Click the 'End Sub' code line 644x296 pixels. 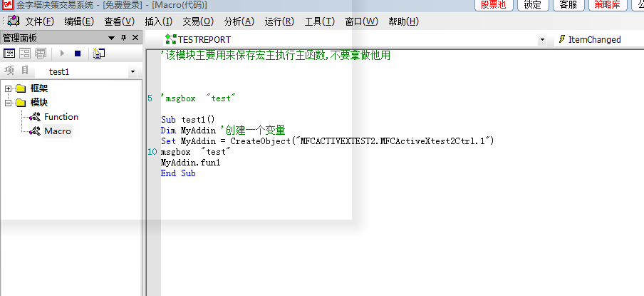point(178,173)
